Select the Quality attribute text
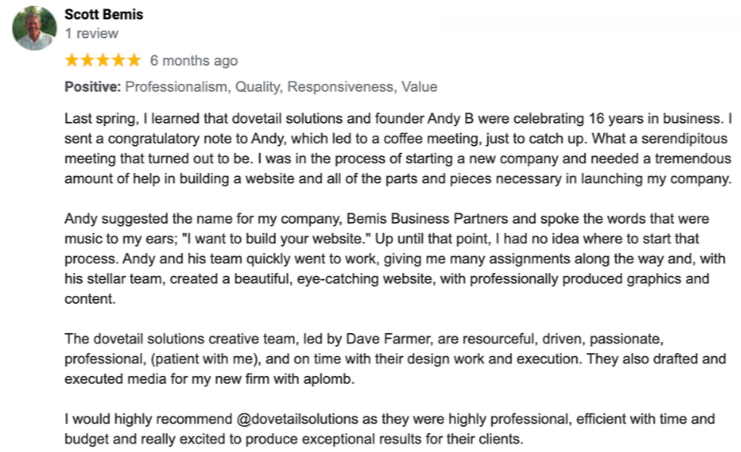741x452 pixels. pos(259,87)
